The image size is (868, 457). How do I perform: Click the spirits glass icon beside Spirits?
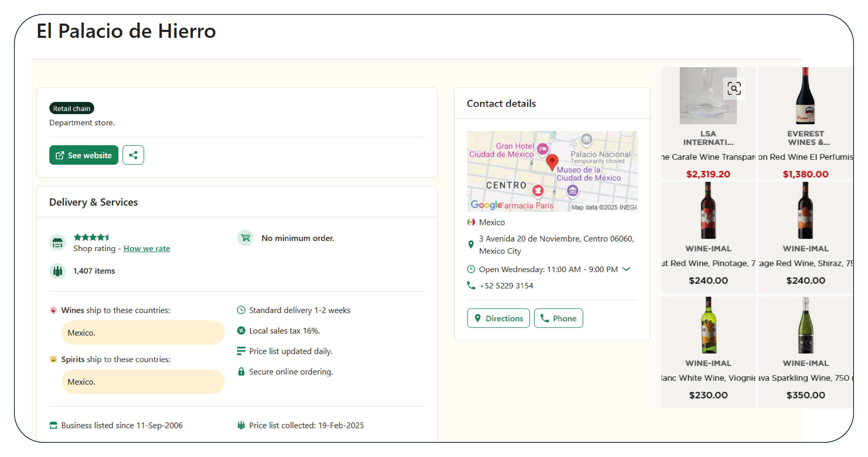tap(53, 359)
